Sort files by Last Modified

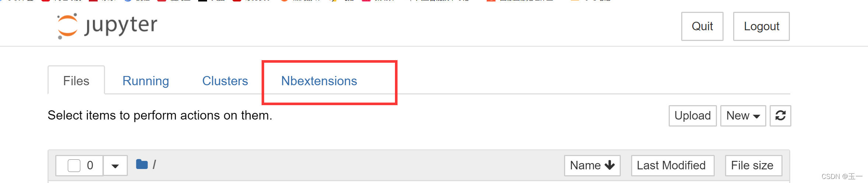point(673,166)
